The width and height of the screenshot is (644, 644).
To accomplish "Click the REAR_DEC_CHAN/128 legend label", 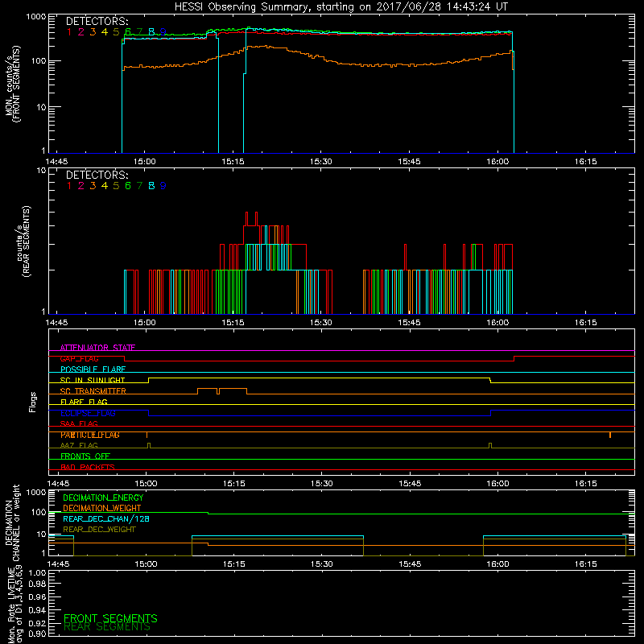I will (x=106, y=518).
